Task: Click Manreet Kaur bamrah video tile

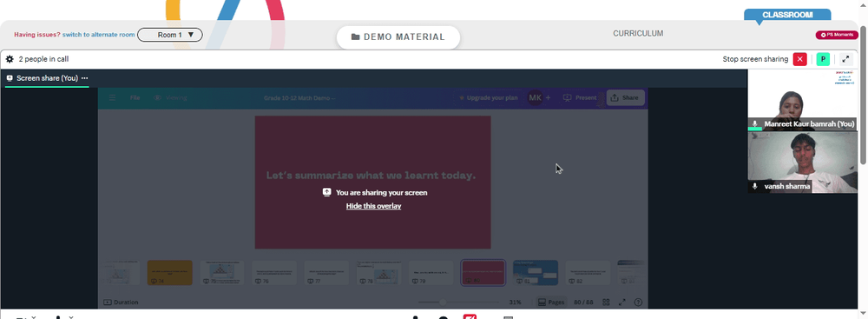Action: click(x=803, y=101)
